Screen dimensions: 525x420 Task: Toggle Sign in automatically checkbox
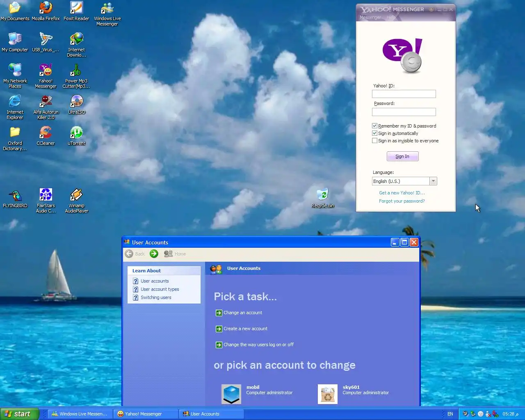coord(374,133)
